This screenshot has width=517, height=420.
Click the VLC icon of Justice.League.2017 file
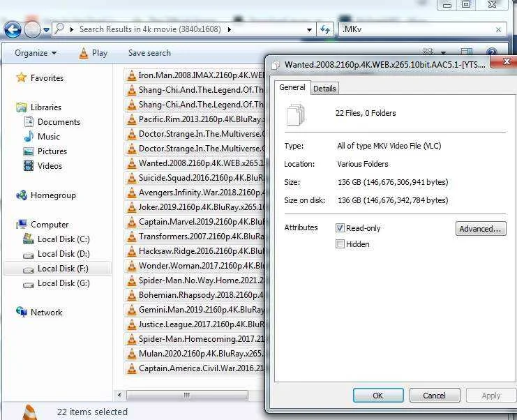coord(132,324)
